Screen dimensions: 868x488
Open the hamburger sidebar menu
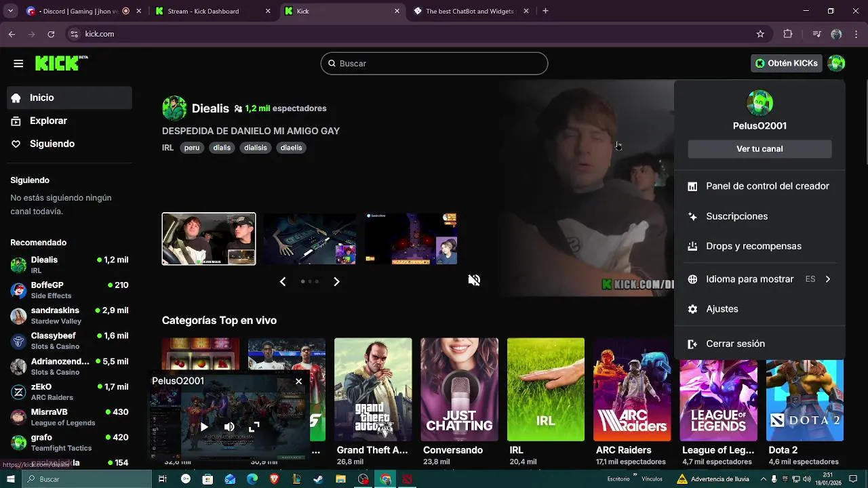pos(18,64)
